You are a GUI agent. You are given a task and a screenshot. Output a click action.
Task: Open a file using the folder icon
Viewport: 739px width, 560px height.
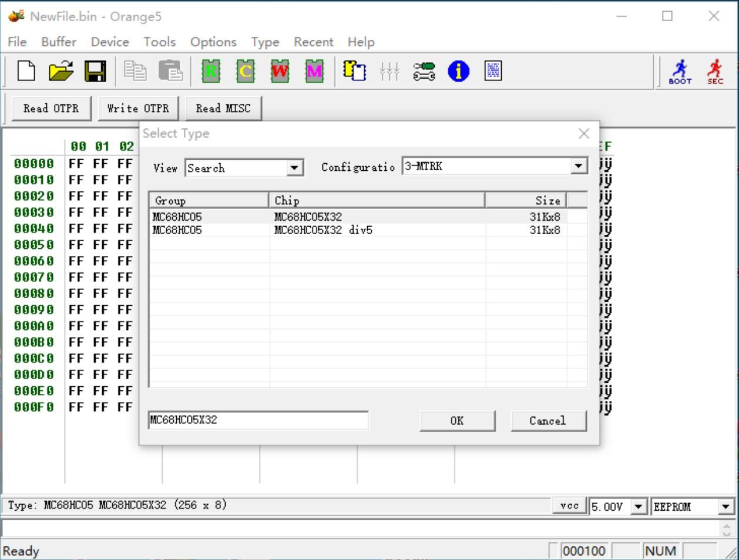pyautogui.click(x=61, y=72)
